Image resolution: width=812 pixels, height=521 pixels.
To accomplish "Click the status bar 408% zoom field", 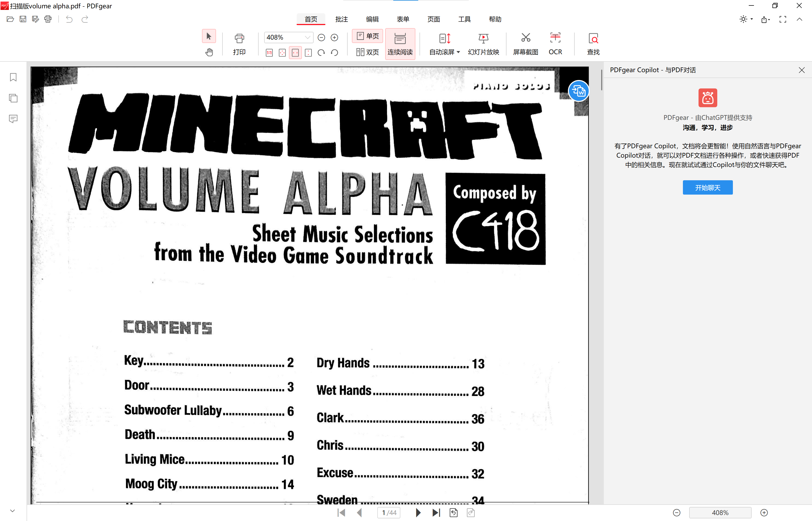I will [x=720, y=513].
